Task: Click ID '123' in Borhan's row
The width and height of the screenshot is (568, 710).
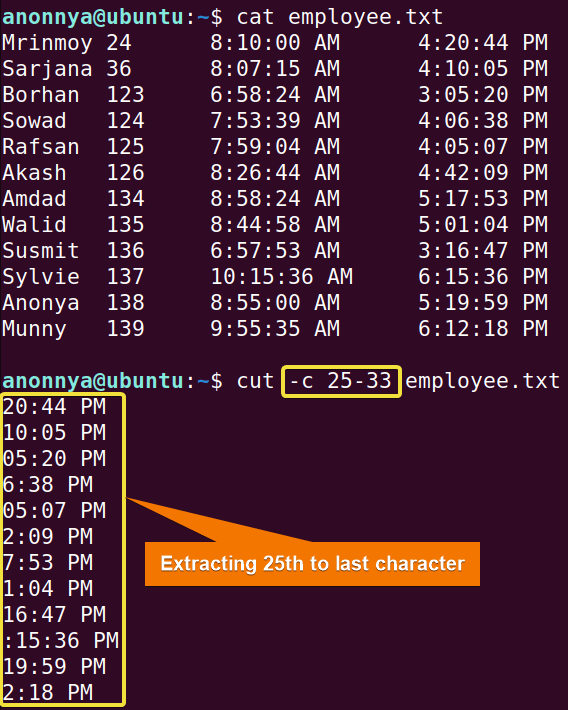Action: [x=125, y=95]
